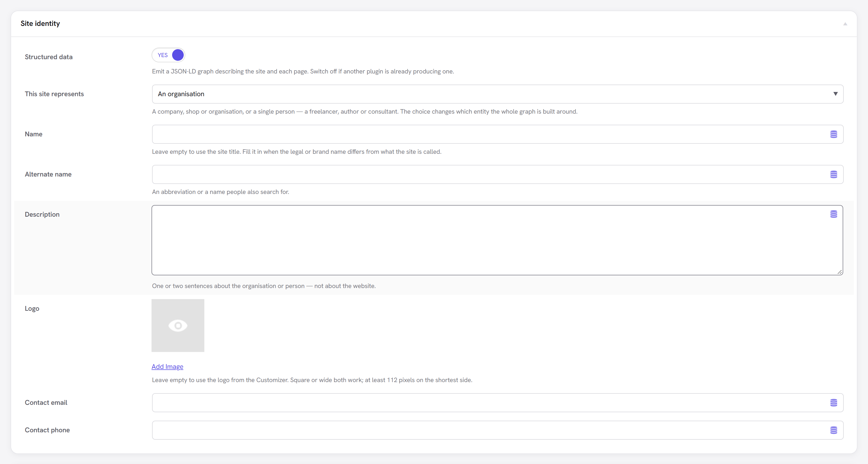Click the 'This site represents' label
Viewport: 868px width, 464px height.
tap(54, 94)
